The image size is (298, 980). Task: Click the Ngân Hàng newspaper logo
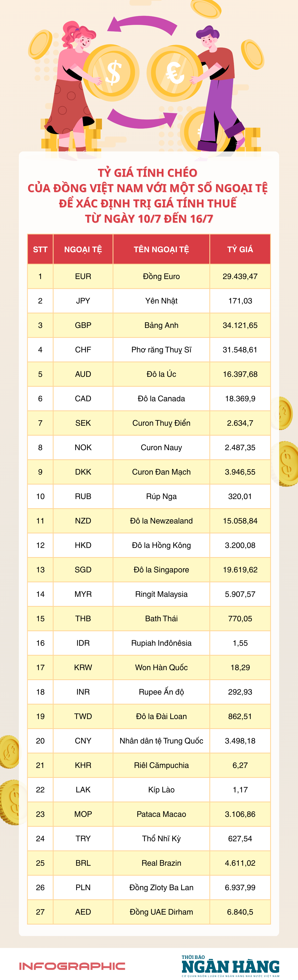point(230,966)
